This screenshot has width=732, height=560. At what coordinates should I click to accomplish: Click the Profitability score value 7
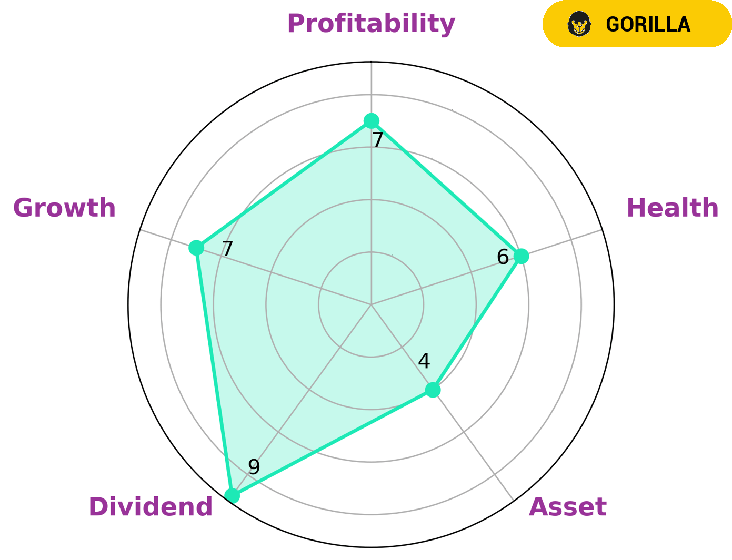(x=377, y=140)
